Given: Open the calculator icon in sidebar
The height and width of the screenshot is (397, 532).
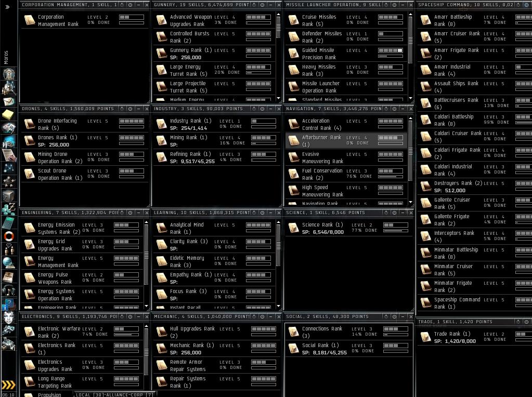Looking at the screenshot, I should [8, 222].
